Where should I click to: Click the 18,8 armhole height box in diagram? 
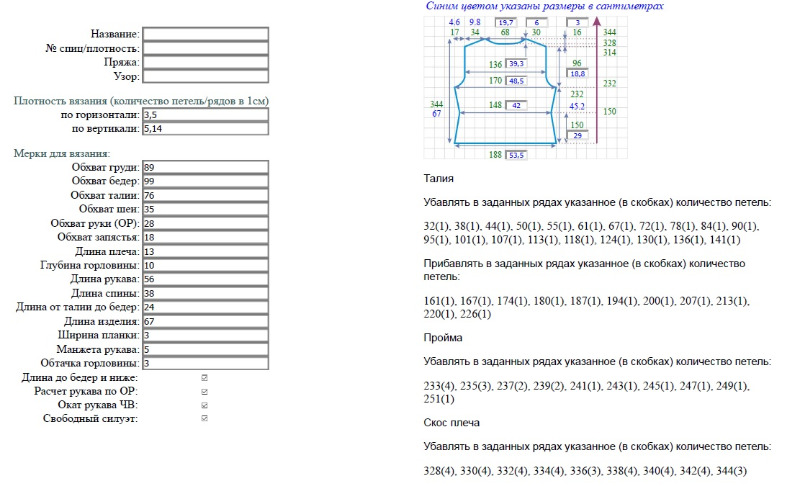tap(578, 73)
